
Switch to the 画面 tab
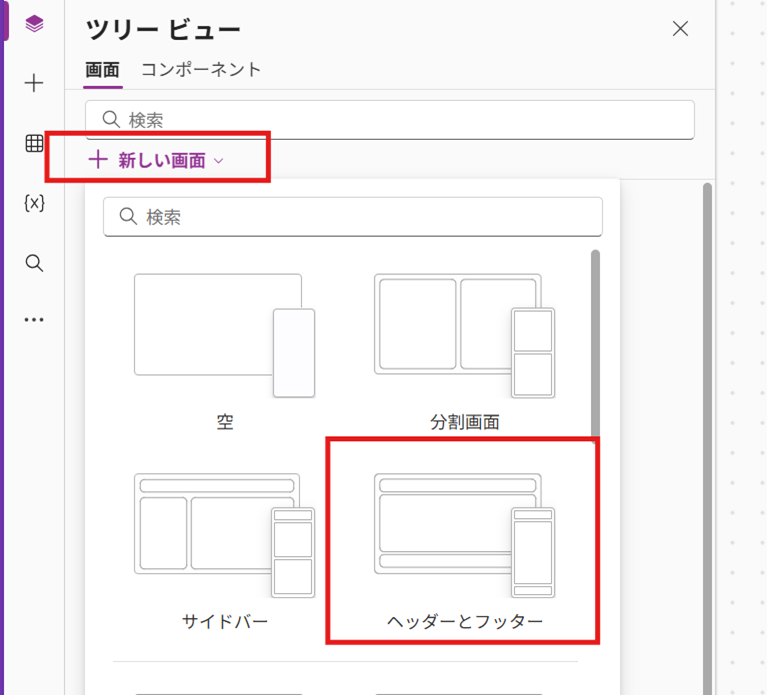click(102, 70)
